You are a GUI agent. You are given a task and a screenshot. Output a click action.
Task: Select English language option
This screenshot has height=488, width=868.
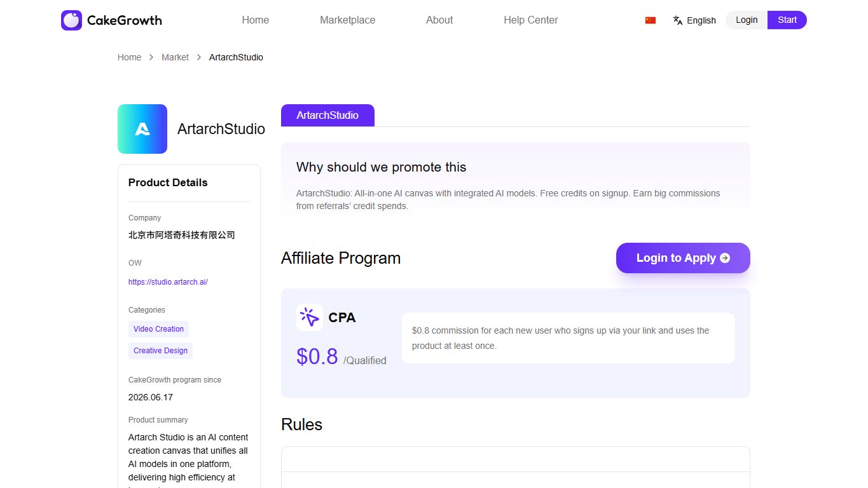point(701,20)
